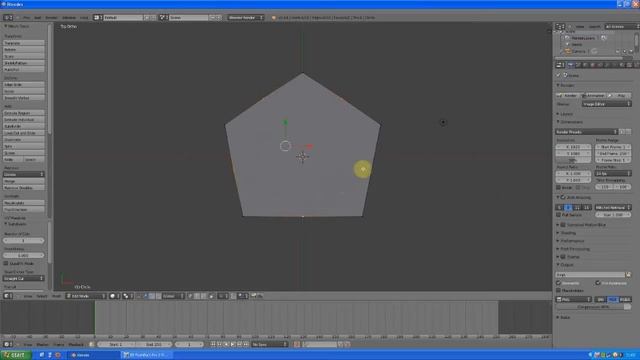Viewport: 640px width, 360px height.
Task: Click the record auto-keyframe button
Action: [x=297, y=344]
